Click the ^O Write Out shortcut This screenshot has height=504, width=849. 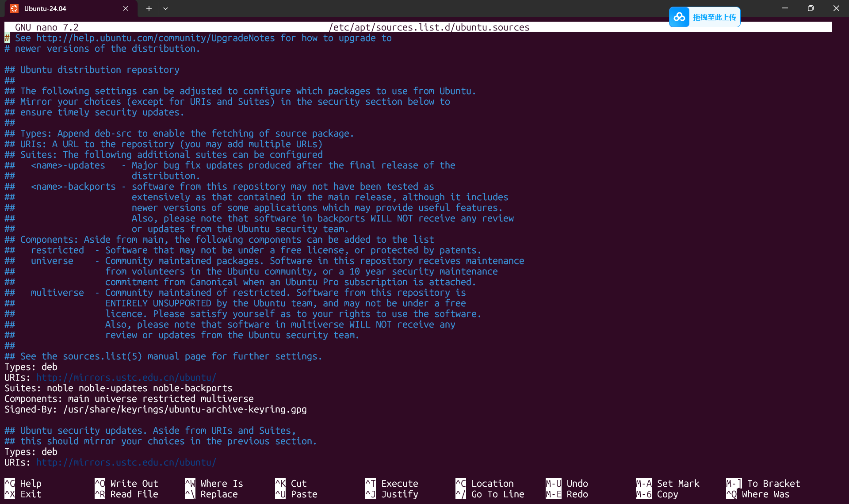click(126, 484)
